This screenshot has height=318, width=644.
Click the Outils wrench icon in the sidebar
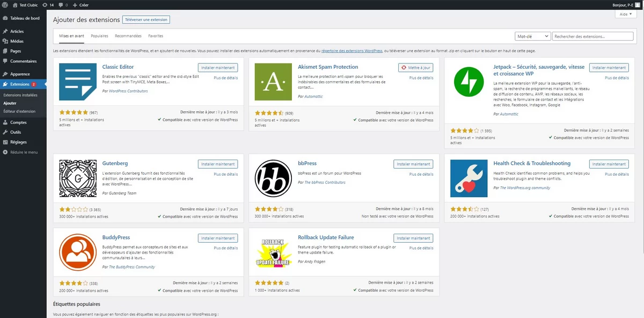[x=5, y=132]
